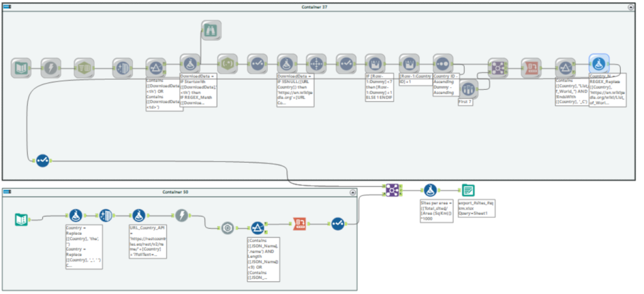The image size is (644, 294).
Task: Collapse Container 50 with the arrow button
Action: coord(352,192)
